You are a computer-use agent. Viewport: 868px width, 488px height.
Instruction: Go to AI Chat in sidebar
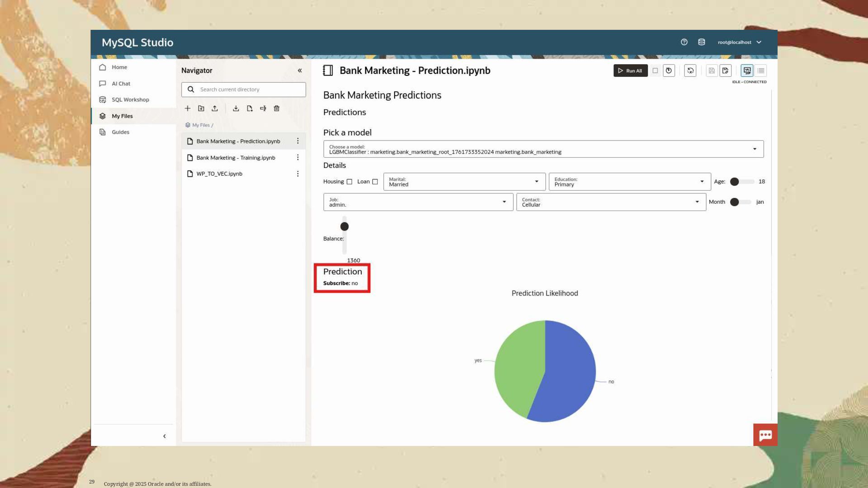[x=121, y=84]
